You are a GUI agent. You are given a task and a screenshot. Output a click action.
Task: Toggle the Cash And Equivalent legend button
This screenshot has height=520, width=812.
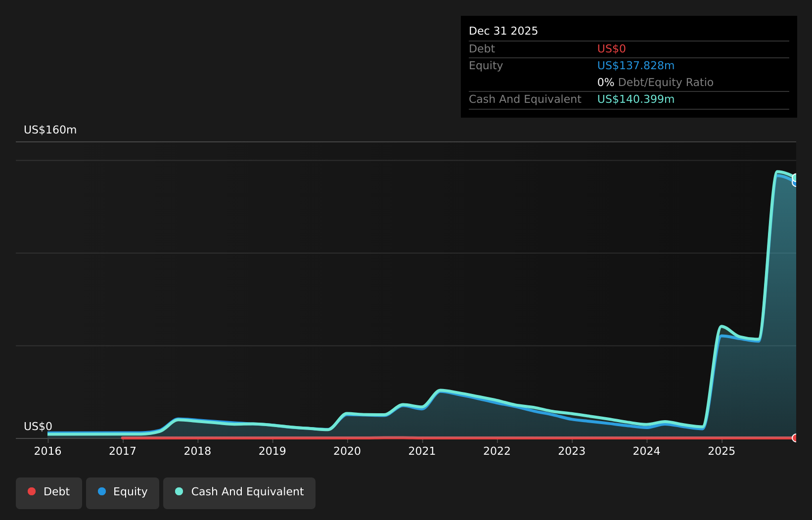[x=239, y=493]
